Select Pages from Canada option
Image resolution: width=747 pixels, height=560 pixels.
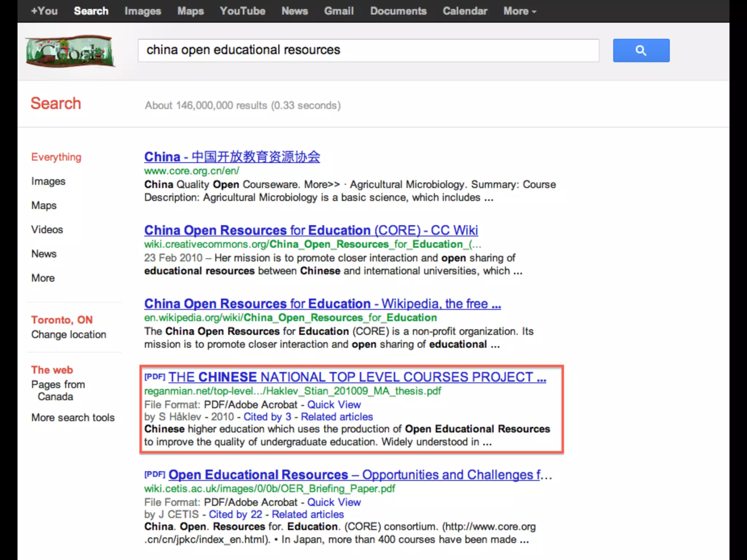coord(58,390)
